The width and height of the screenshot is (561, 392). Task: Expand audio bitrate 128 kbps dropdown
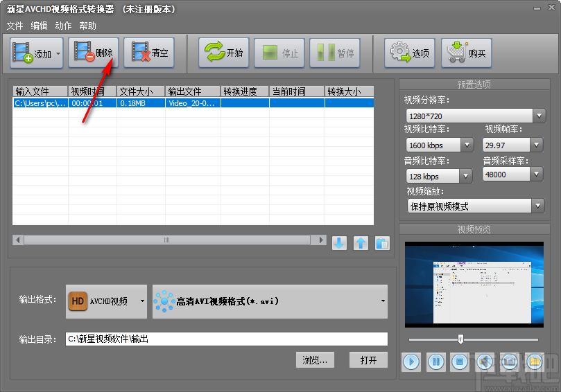[465, 176]
